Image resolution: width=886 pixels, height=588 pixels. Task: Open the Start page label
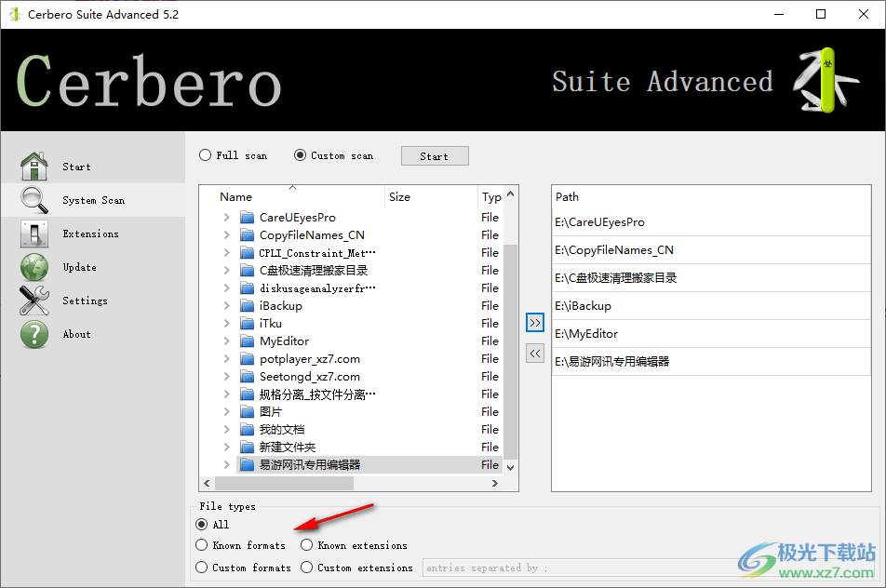click(76, 167)
